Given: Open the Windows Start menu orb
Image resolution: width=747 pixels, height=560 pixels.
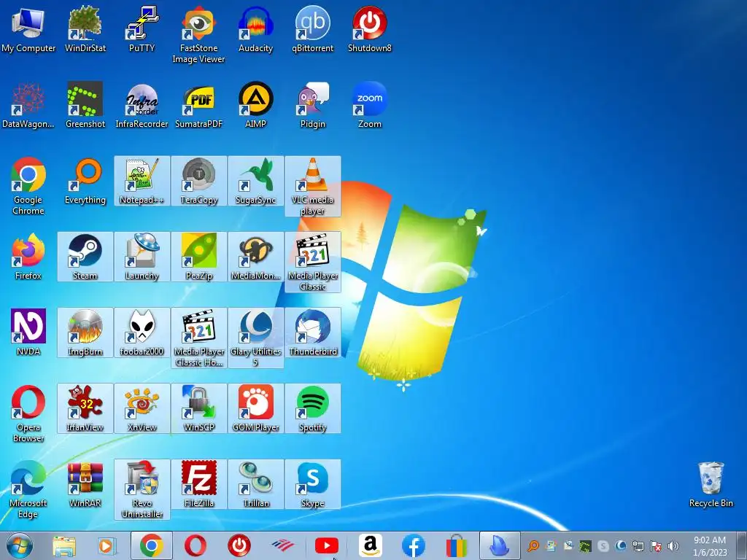Looking at the screenshot, I should (20, 545).
